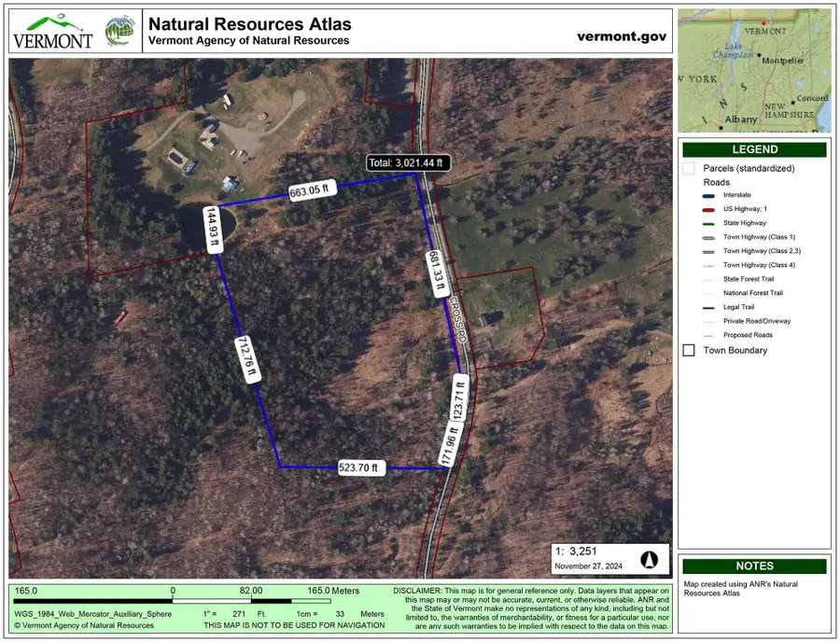Image resolution: width=840 pixels, height=642 pixels.
Task: Enable the Town Boundary checkbox
Action: pos(688,350)
